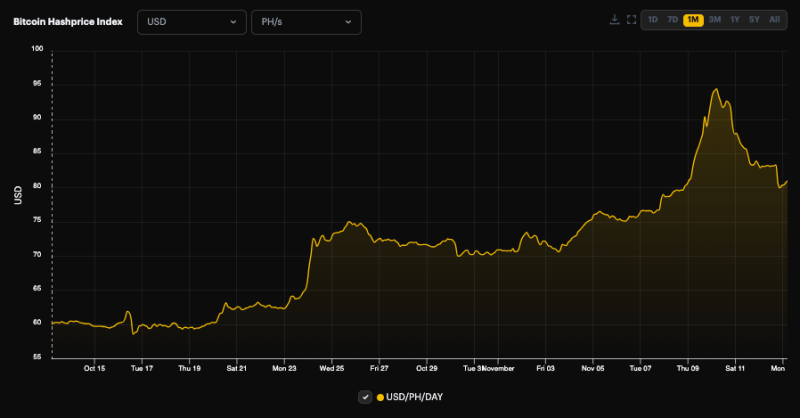Download the chart data
800x418 pixels.
click(614, 20)
